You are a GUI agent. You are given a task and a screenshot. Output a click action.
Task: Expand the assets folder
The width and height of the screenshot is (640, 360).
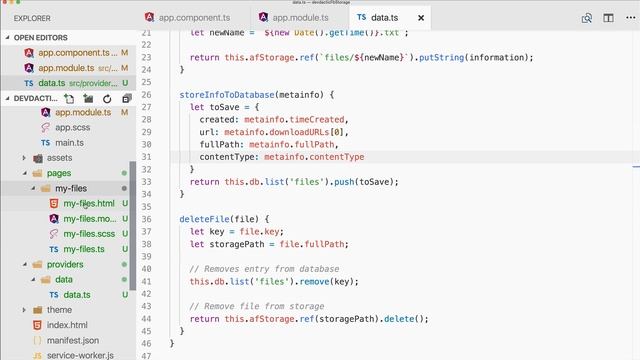(24, 158)
